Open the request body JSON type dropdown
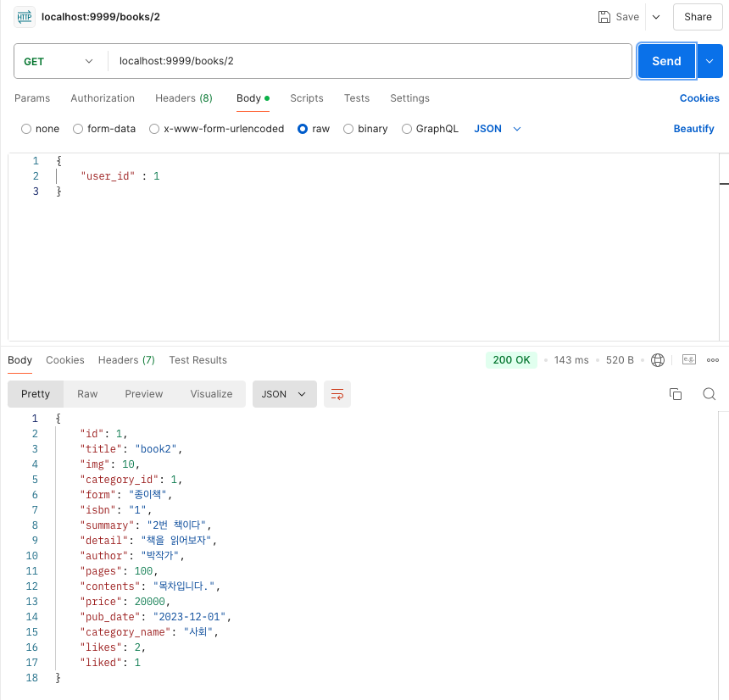The width and height of the screenshot is (729, 700). 497,129
